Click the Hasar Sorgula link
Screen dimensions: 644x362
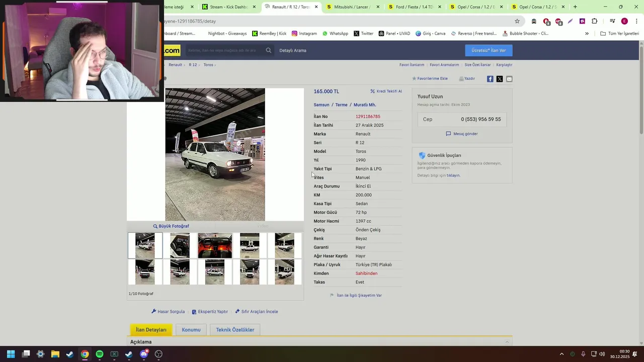pyautogui.click(x=168, y=312)
